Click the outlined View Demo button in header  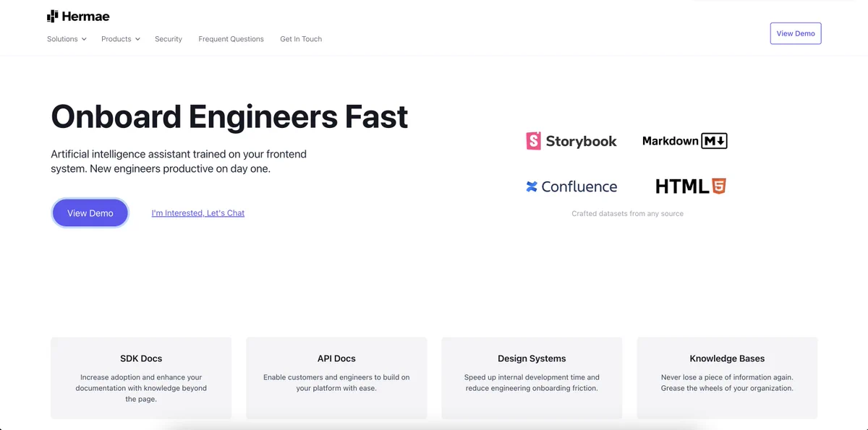[x=796, y=33]
